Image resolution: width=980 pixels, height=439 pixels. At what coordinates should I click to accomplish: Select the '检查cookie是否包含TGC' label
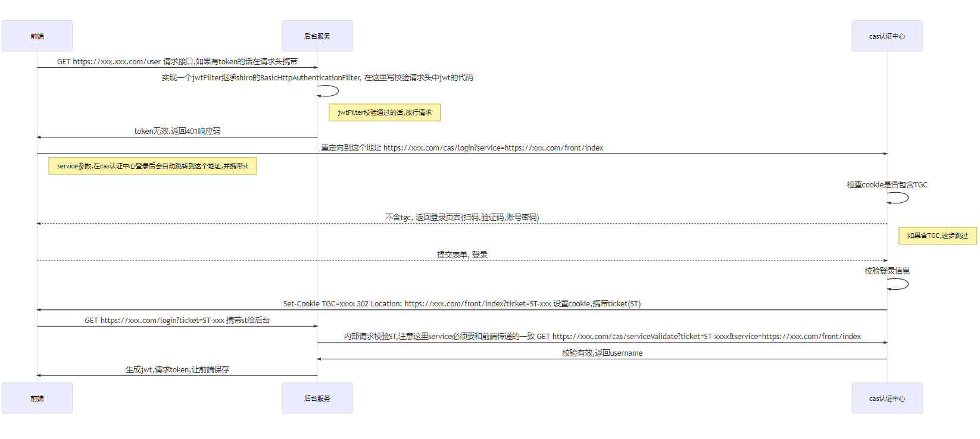[887, 184]
